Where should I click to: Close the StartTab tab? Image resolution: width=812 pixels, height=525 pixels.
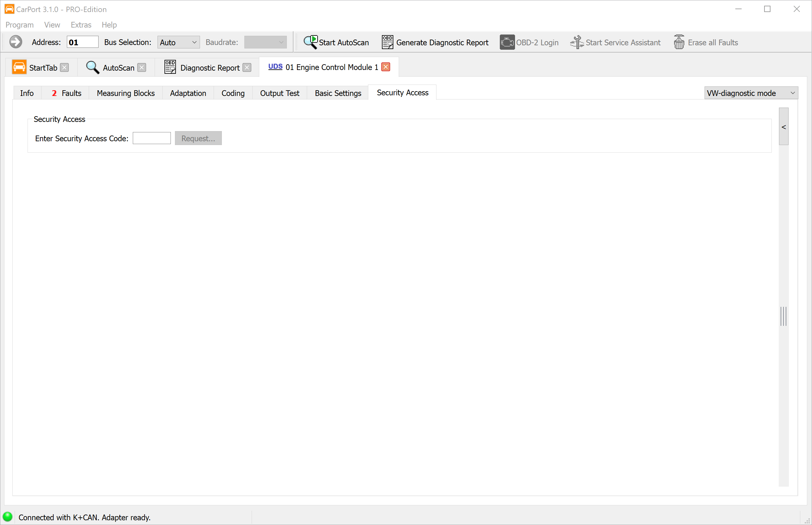(x=64, y=67)
